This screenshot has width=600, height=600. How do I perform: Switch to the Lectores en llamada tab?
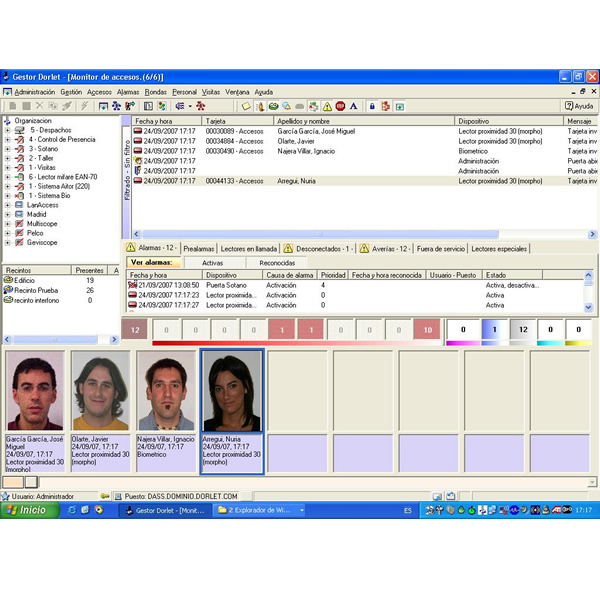(249, 249)
